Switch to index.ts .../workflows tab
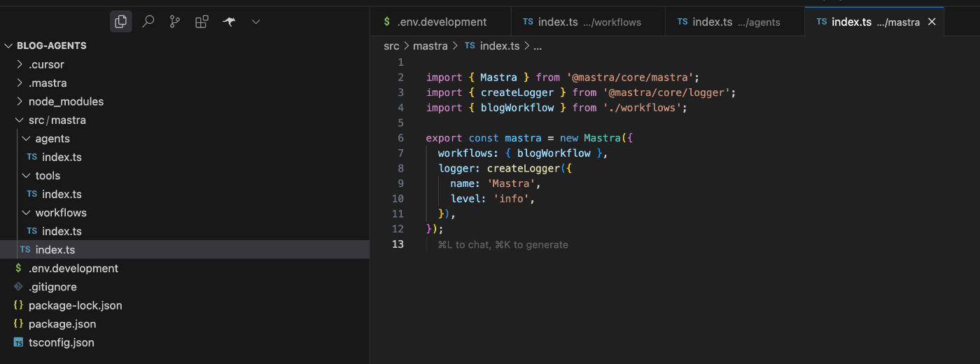 click(x=588, y=22)
